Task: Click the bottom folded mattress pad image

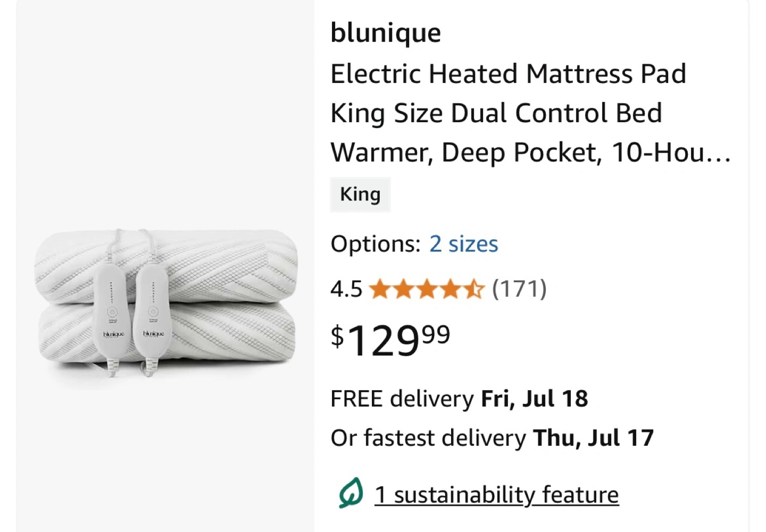Action: pos(167,335)
